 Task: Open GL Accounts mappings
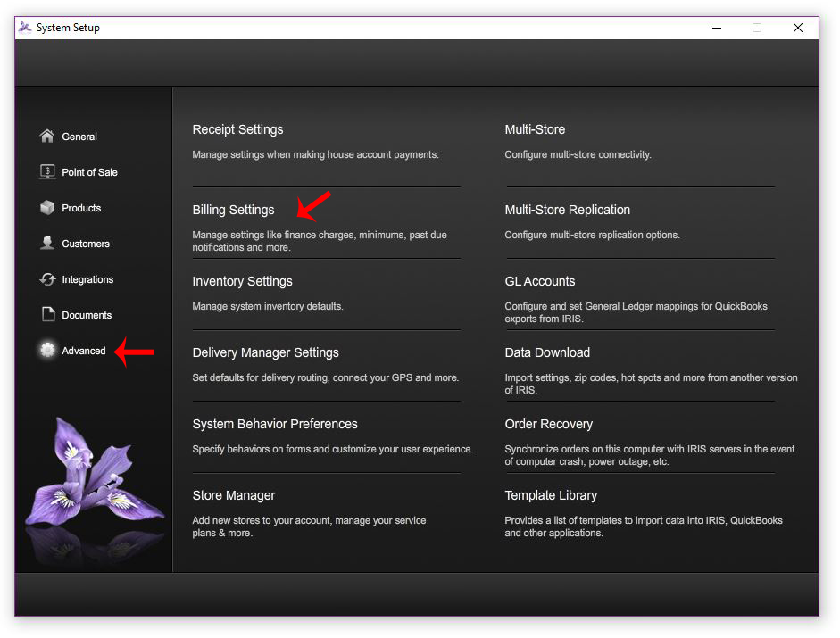(x=539, y=281)
